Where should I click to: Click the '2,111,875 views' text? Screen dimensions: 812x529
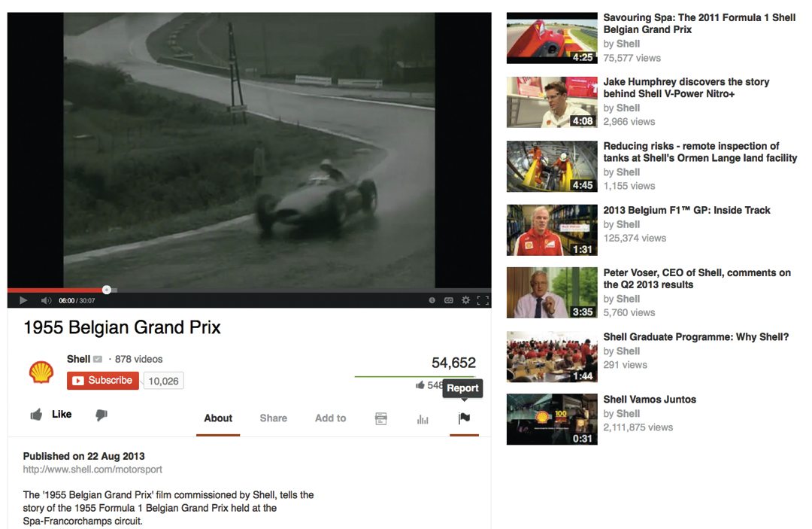click(x=638, y=427)
